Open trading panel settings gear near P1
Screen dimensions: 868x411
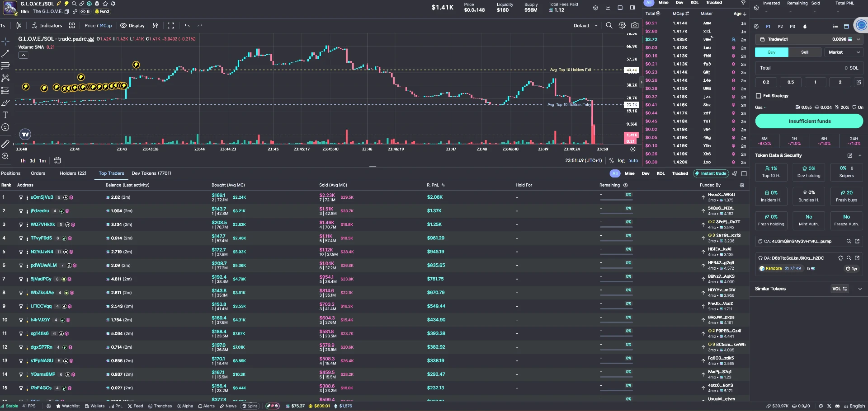[757, 27]
